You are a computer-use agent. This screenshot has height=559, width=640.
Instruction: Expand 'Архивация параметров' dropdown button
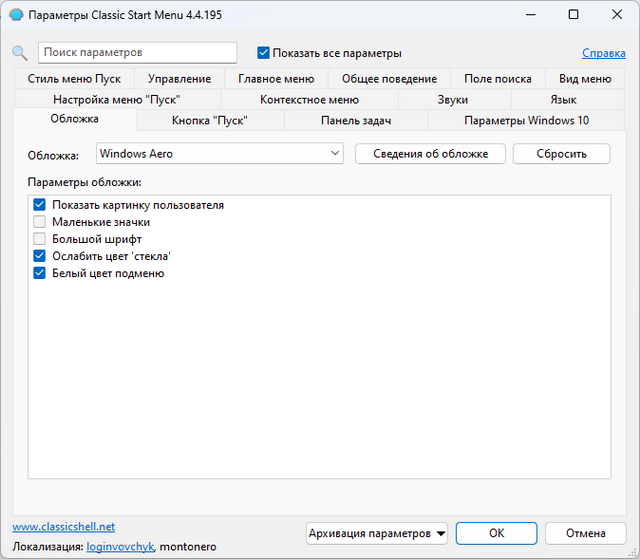click(x=377, y=533)
